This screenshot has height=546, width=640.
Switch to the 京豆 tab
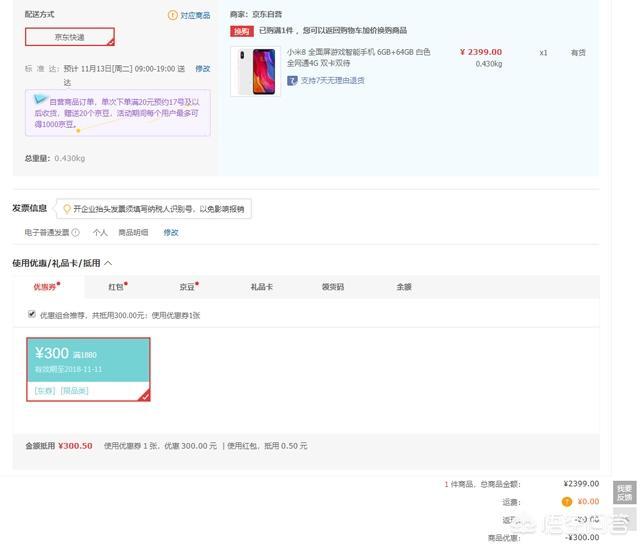(189, 287)
